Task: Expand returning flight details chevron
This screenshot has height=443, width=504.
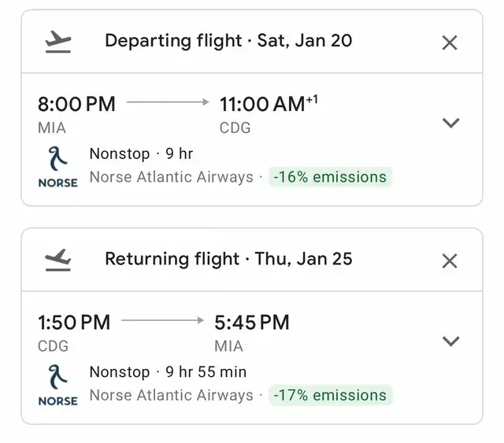Action: pyautogui.click(x=450, y=341)
